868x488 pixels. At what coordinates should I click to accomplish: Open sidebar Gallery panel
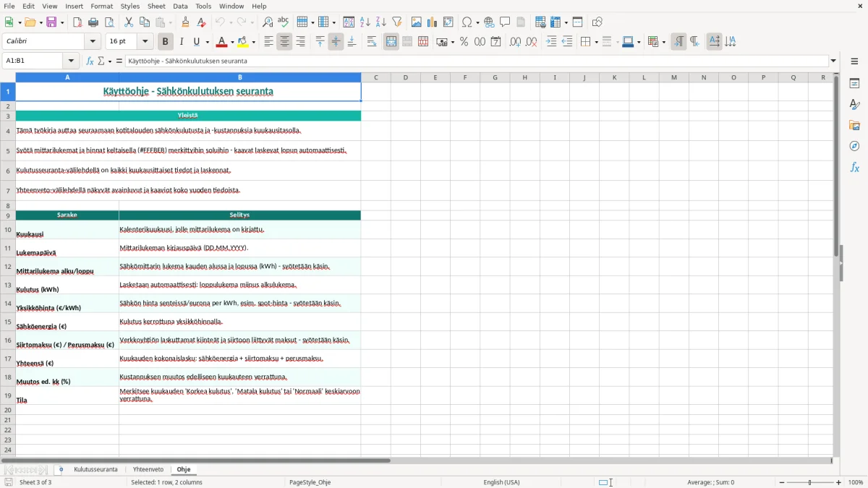(854, 126)
